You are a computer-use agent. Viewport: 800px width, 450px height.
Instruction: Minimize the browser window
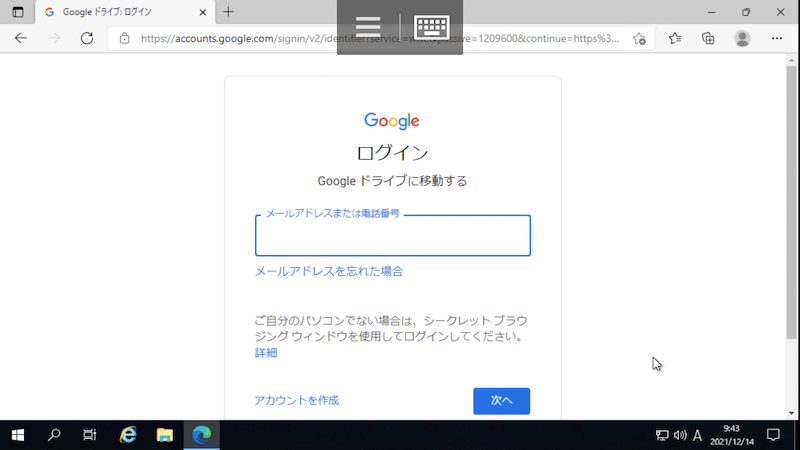click(x=712, y=12)
